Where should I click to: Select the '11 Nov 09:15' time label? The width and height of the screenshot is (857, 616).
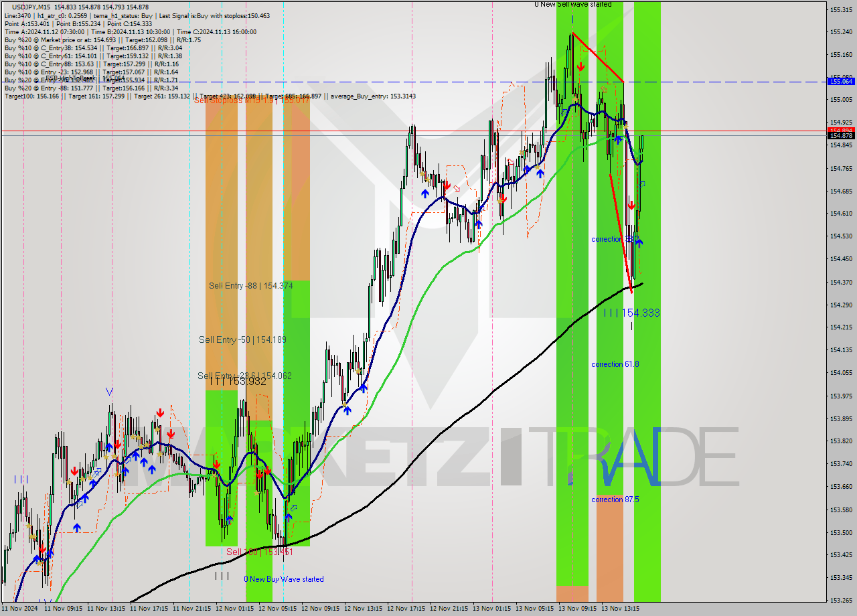coord(63,609)
